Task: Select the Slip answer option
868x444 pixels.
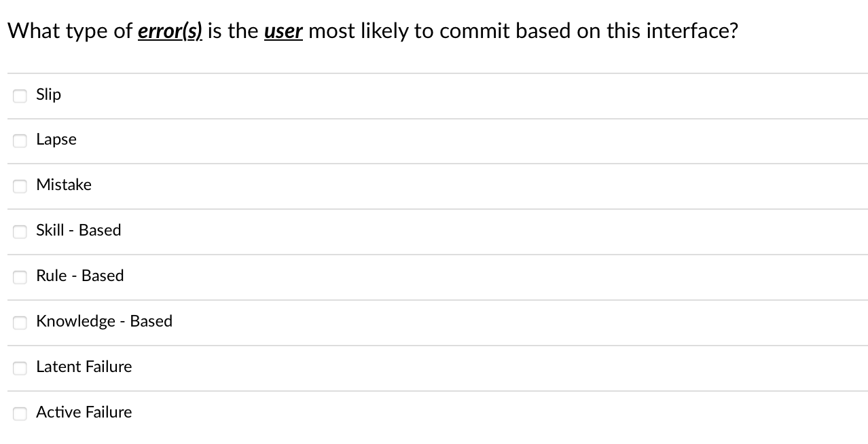Action: [48, 95]
